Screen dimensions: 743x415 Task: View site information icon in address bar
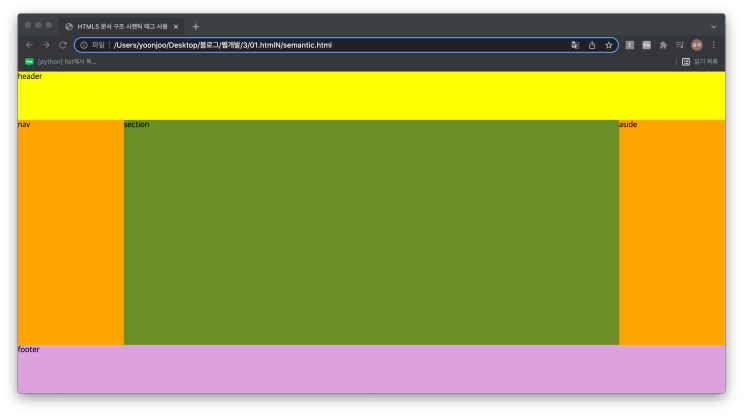[x=84, y=45]
